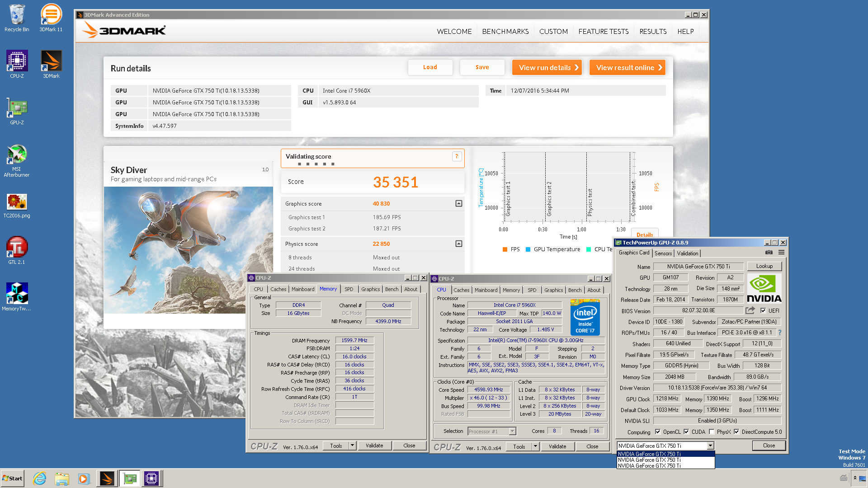Open Internet Explorer from the taskbar
Image resolution: width=868 pixels, height=488 pixels.
point(40,479)
